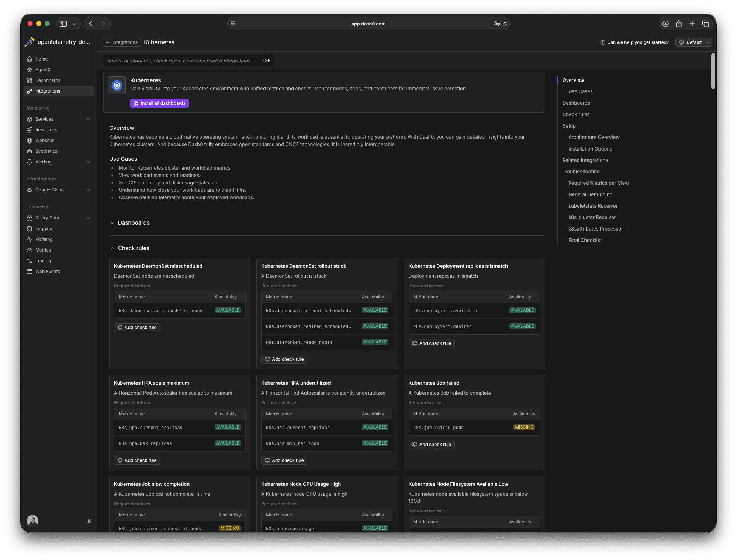Click the translate icon in address bar
The width and height of the screenshot is (737, 560).
[496, 24]
